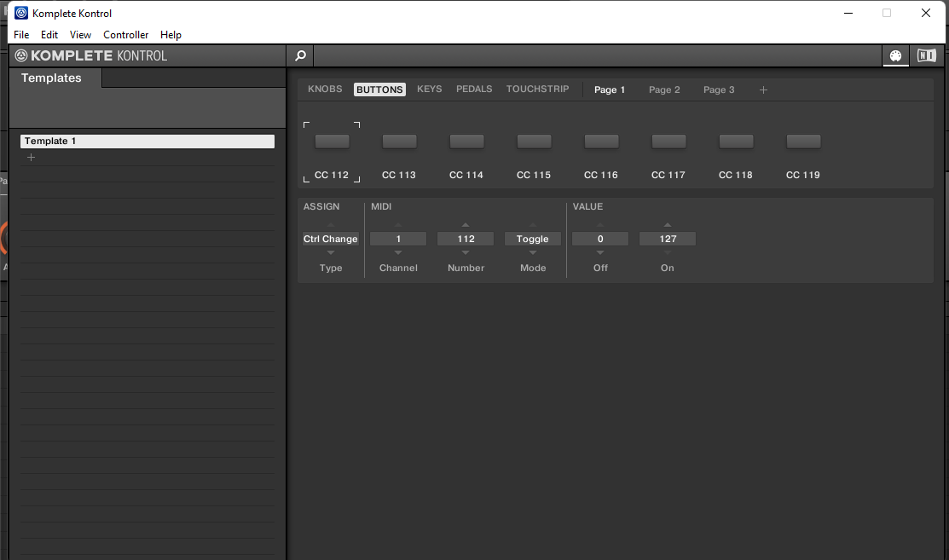Screen dimensions: 949x560
Task: Select the button above CC 118
Action: [x=736, y=141]
